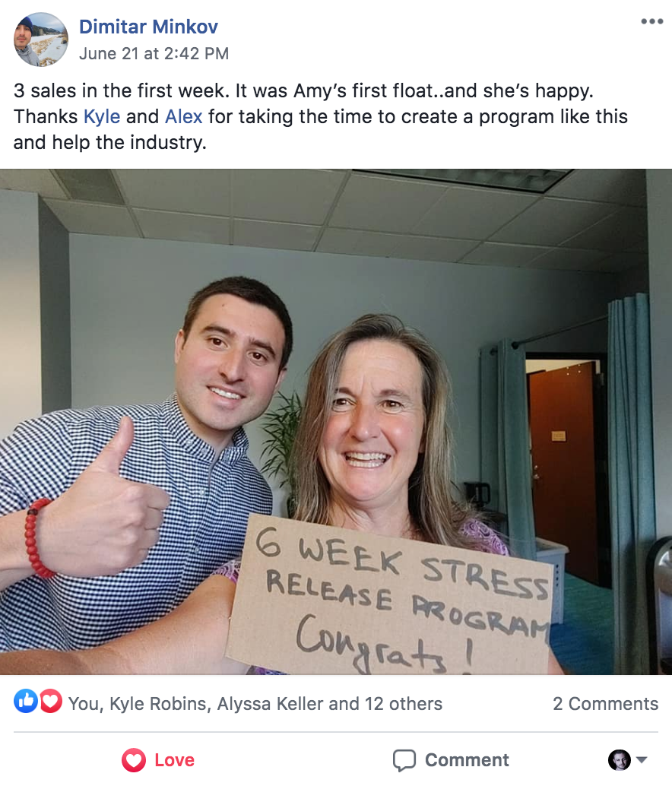The image size is (672, 786).
Task: Follow the Kyle tagged name link
Action: coord(102,116)
